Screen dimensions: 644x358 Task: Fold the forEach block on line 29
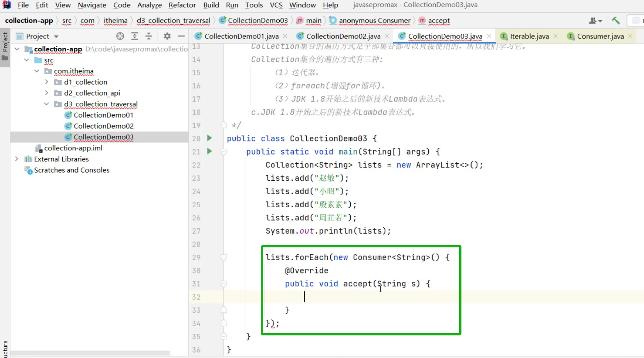click(x=224, y=257)
